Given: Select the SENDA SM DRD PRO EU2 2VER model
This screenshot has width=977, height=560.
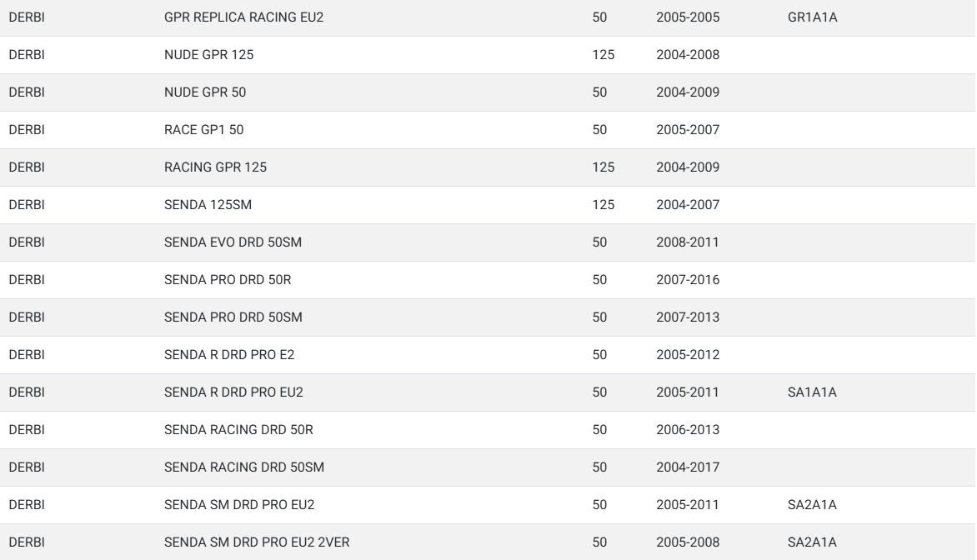Looking at the screenshot, I should [x=257, y=542].
